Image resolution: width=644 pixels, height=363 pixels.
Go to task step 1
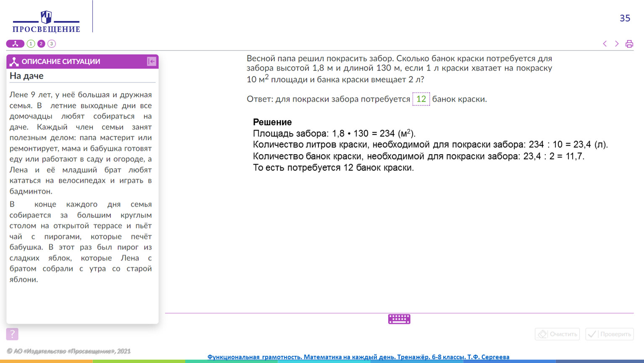click(x=31, y=44)
